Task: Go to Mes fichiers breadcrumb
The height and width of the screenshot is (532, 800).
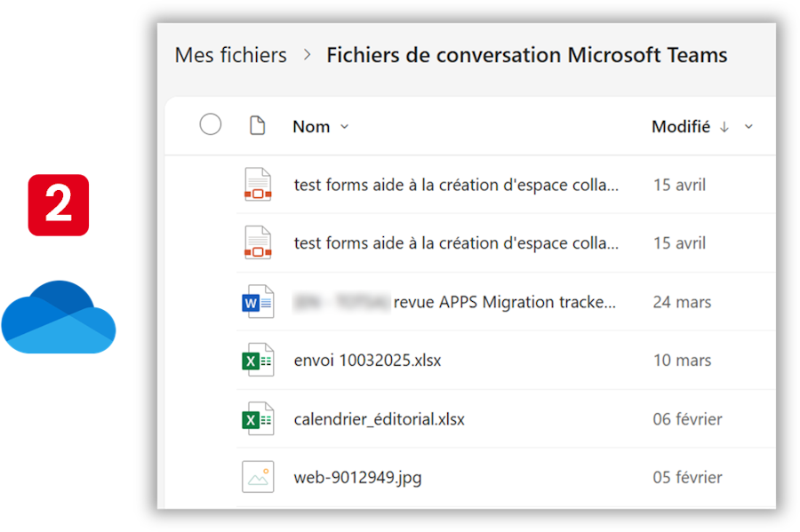Action: (x=230, y=55)
